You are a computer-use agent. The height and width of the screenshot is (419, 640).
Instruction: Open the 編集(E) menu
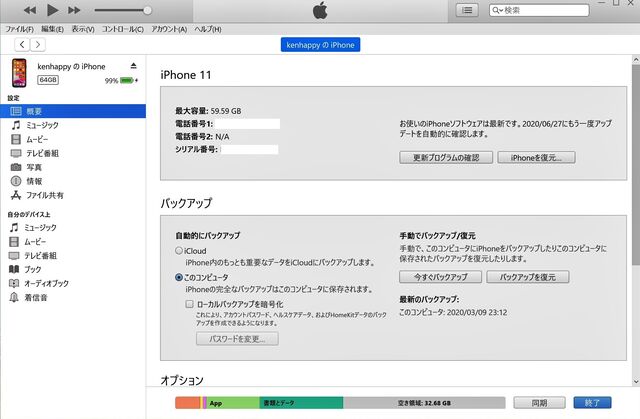pos(52,29)
